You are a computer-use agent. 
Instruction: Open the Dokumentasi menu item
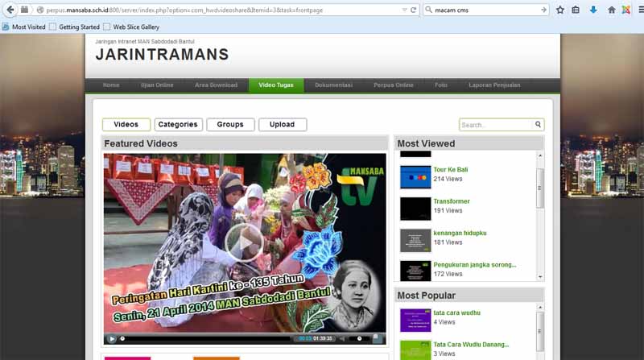(x=333, y=85)
